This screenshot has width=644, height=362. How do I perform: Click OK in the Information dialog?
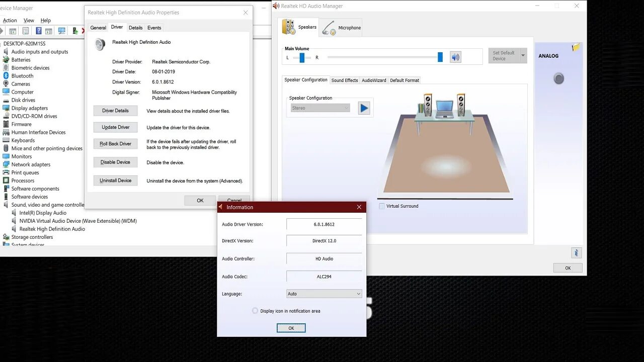click(x=291, y=328)
